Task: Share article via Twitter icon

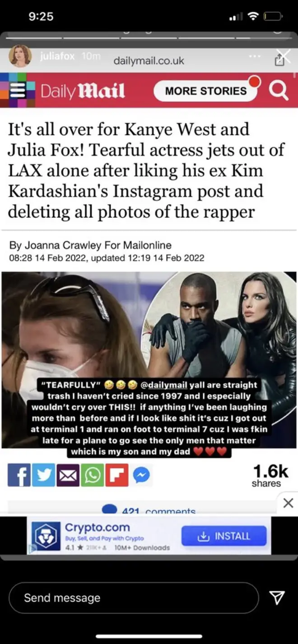Action: [x=44, y=475]
